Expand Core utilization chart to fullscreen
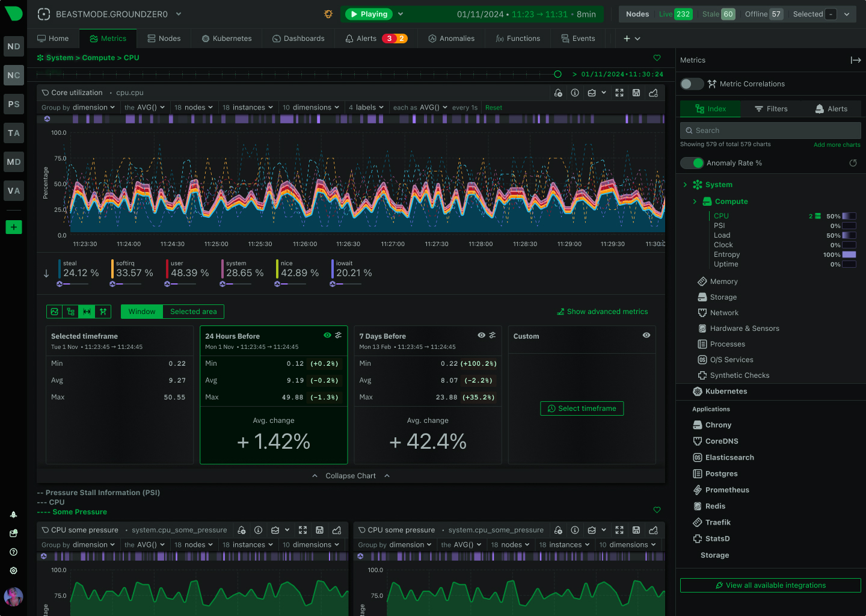Viewport: 866px width, 616px height. tap(619, 93)
